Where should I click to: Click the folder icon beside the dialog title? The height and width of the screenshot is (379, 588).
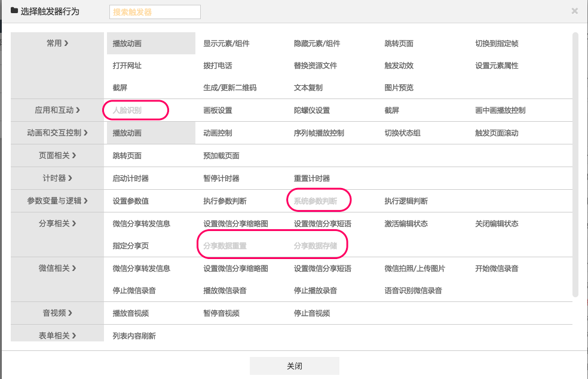(x=14, y=11)
